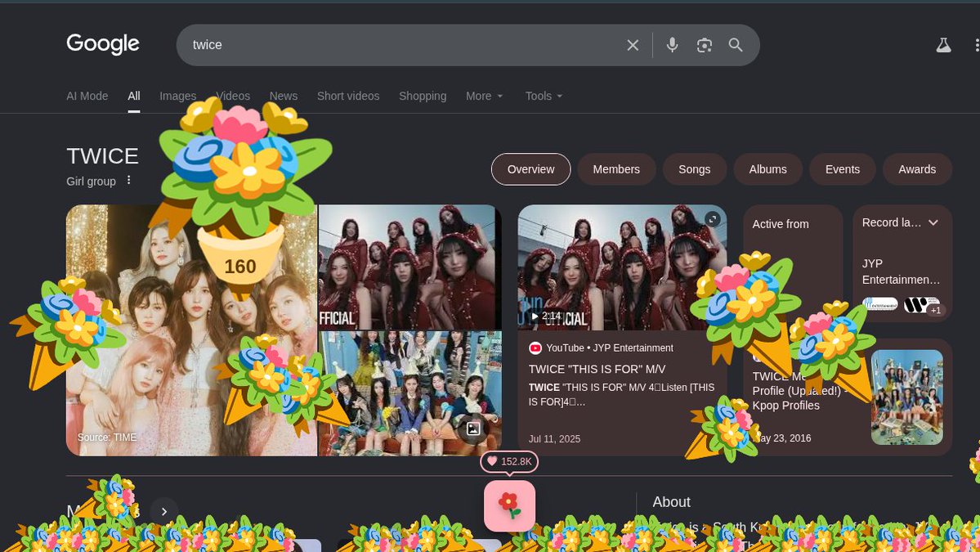980x552 pixels.
Task: Click the About heading
Action: click(x=671, y=502)
